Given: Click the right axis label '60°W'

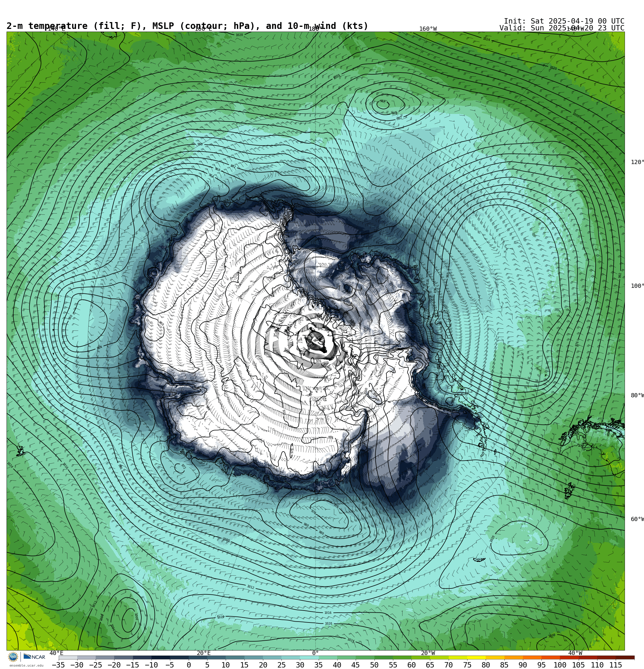Looking at the screenshot, I should 637,519.
